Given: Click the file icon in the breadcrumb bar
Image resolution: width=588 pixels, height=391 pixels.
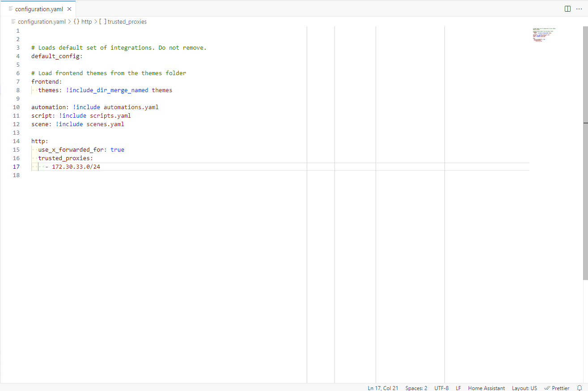Looking at the screenshot, I should [x=13, y=21].
